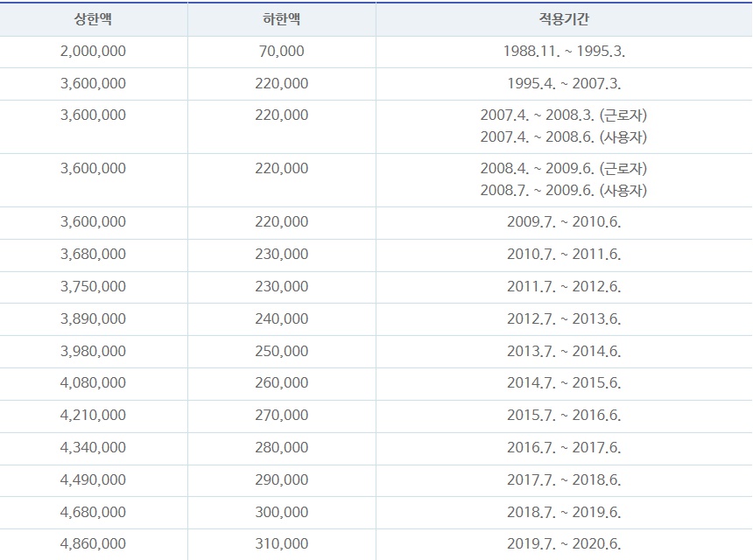Click the period 2019.7. ~ 2020.6.
The image size is (753, 560).
[564, 543]
